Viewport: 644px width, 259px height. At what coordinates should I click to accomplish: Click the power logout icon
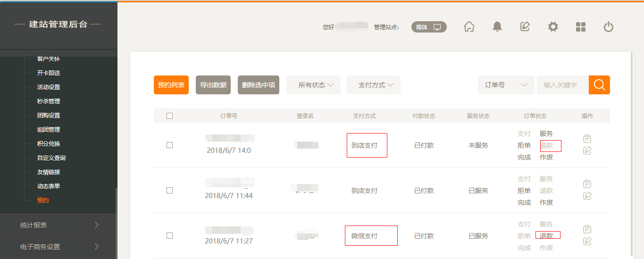(x=609, y=27)
